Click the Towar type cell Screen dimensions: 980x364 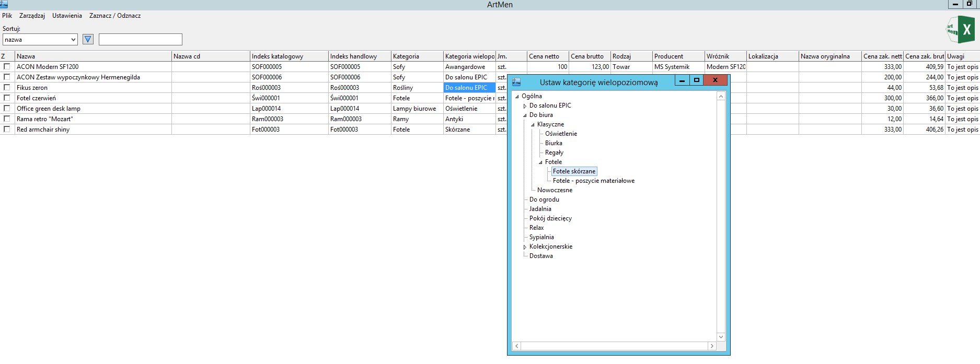(x=631, y=66)
